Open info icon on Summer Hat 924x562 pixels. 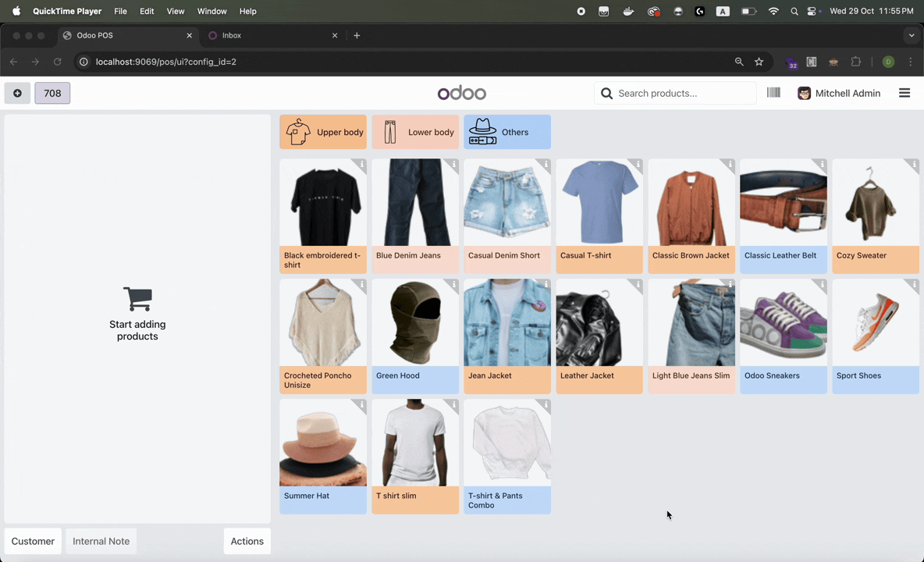click(x=362, y=404)
